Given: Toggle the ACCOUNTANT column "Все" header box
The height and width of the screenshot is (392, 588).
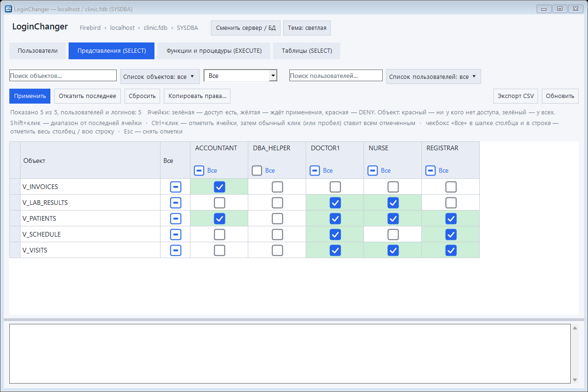Looking at the screenshot, I should 199,170.
